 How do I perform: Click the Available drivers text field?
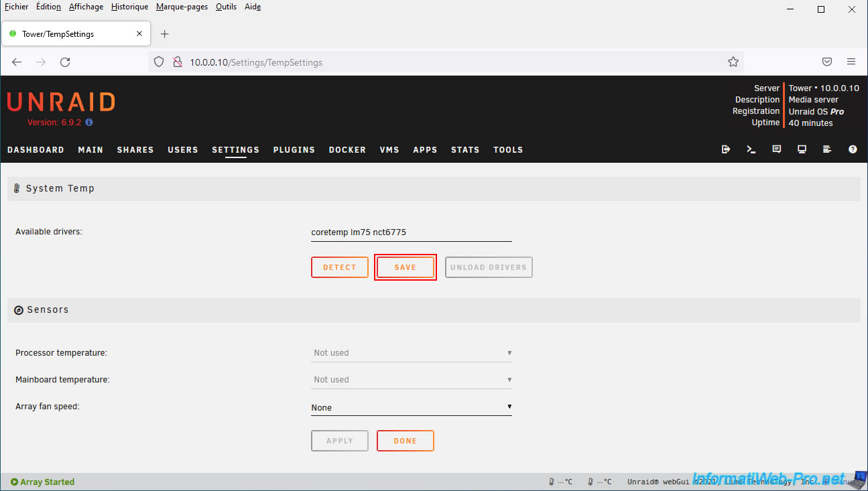[411, 232]
